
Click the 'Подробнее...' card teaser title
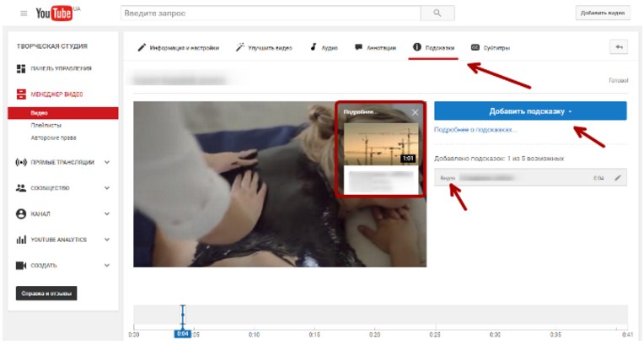click(x=360, y=112)
